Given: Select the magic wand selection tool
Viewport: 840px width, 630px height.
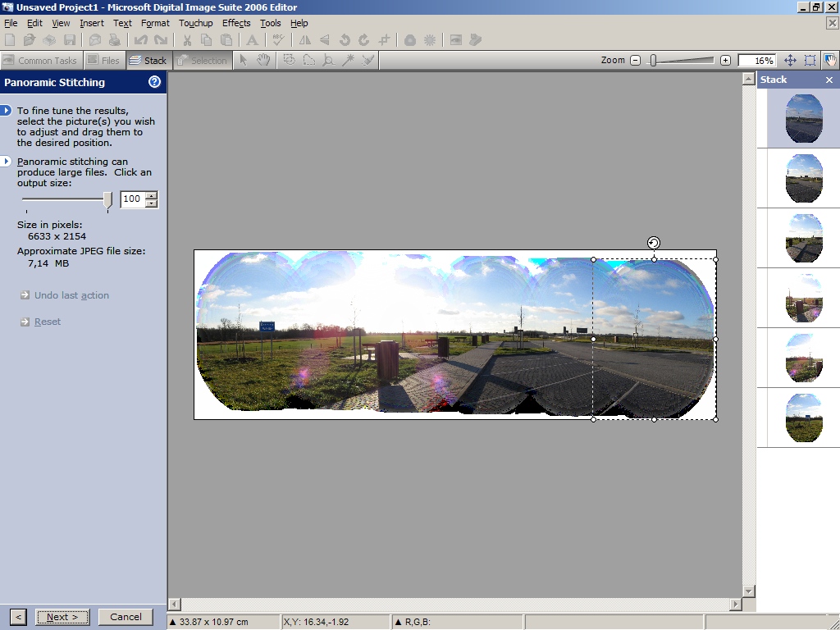Looking at the screenshot, I should (348, 61).
